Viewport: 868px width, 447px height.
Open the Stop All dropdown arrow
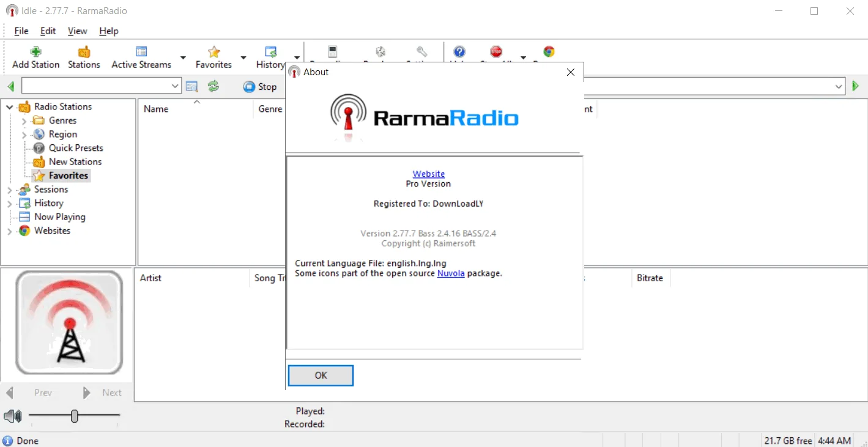pos(523,58)
